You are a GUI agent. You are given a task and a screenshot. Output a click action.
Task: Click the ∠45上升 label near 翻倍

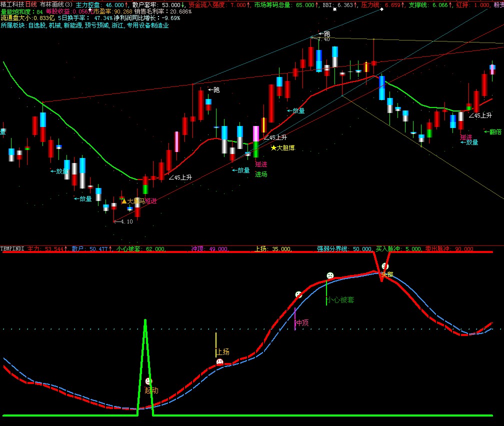tap(480, 115)
